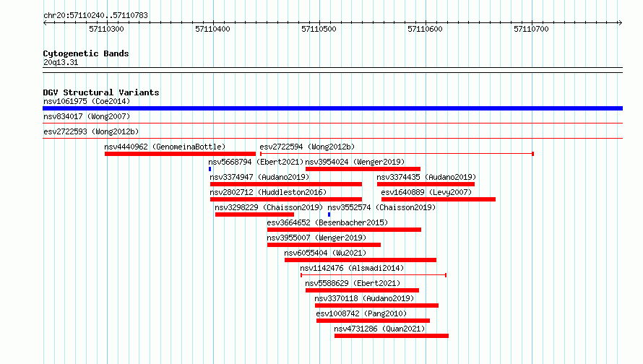The height and width of the screenshot is (364, 643).
Task: Open the esv1640889 (Levy2007) label
Action: tap(426, 192)
